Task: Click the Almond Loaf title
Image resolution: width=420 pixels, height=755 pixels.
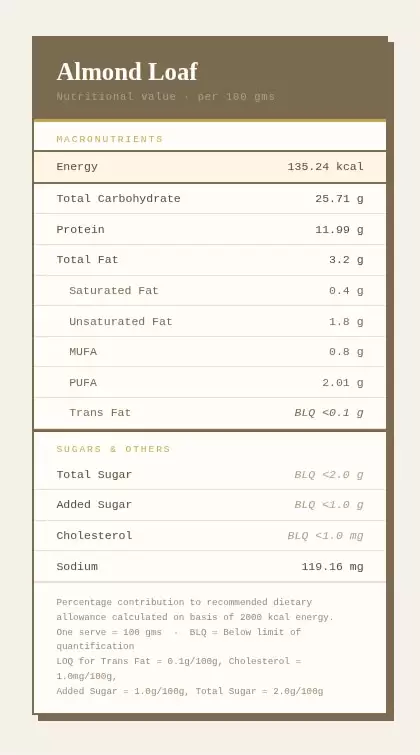Action: [x=127, y=72]
